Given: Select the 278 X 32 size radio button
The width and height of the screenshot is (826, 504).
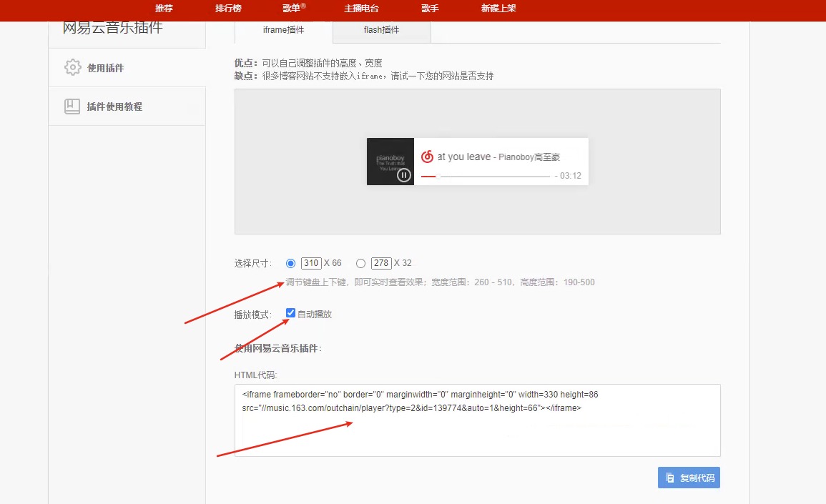Looking at the screenshot, I should (x=360, y=263).
